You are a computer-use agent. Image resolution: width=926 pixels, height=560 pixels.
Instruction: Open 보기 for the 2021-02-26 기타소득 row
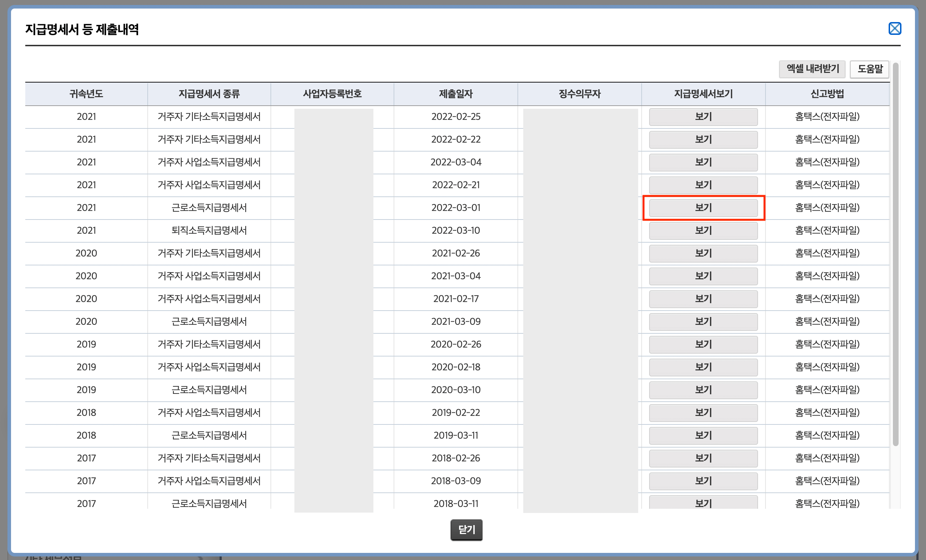(703, 254)
